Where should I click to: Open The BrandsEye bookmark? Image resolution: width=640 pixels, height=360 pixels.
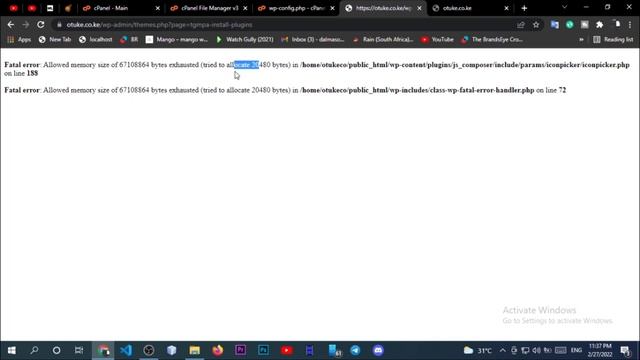coord(492,40)
